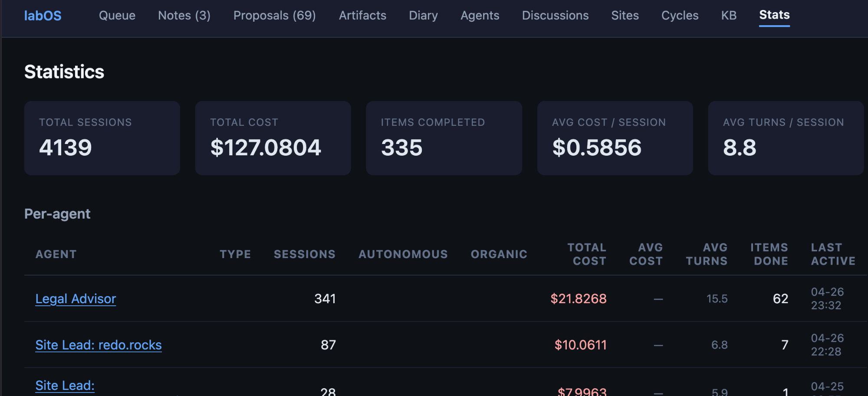868x396 pixels.
Task: Switch to the Artifacts tab
Action: (362, 16)
